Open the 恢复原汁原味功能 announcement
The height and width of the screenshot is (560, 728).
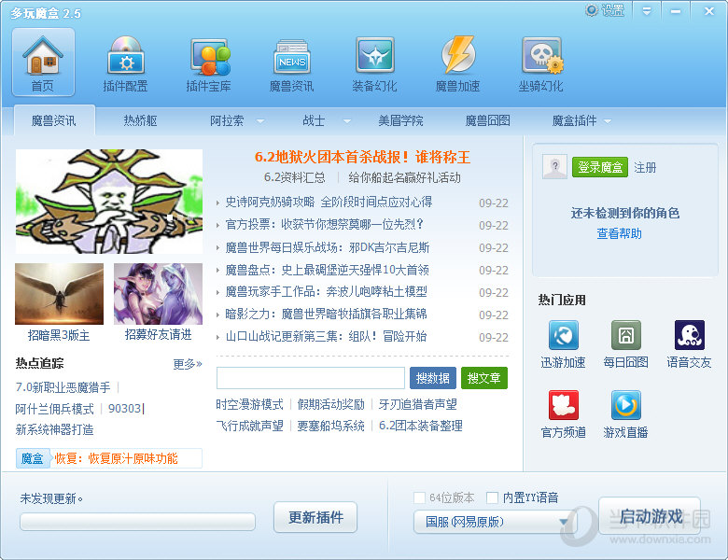pyautogui.click(x=116, y=459)
